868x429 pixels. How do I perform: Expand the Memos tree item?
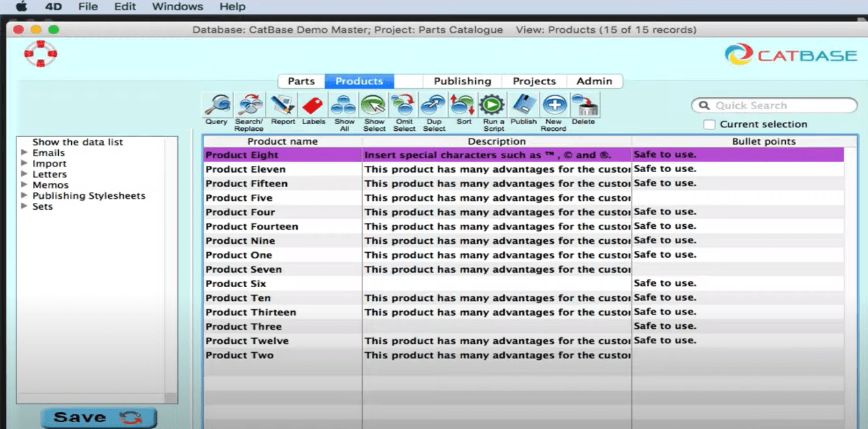[25, 184]
